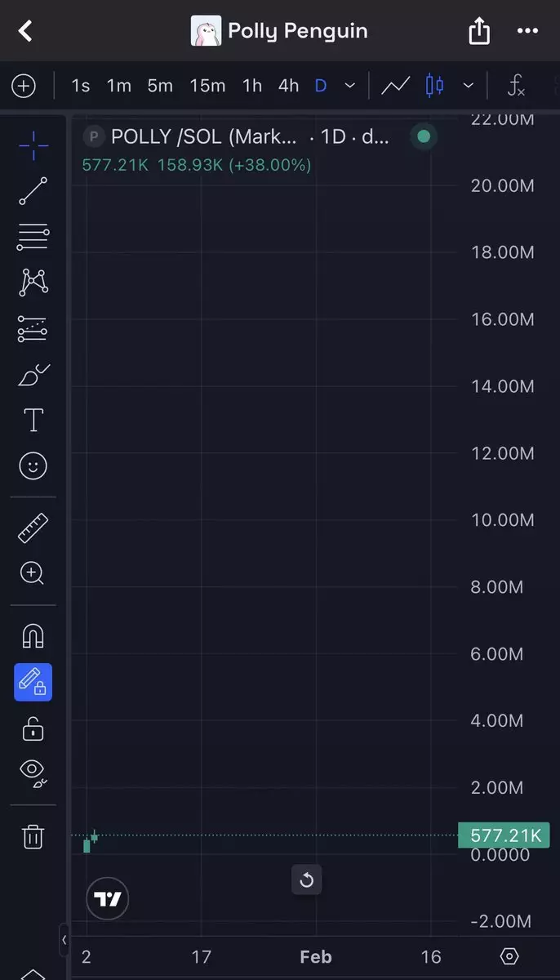Select the trend line drawing tool
560x980 pixels.
tap(33, 191)
